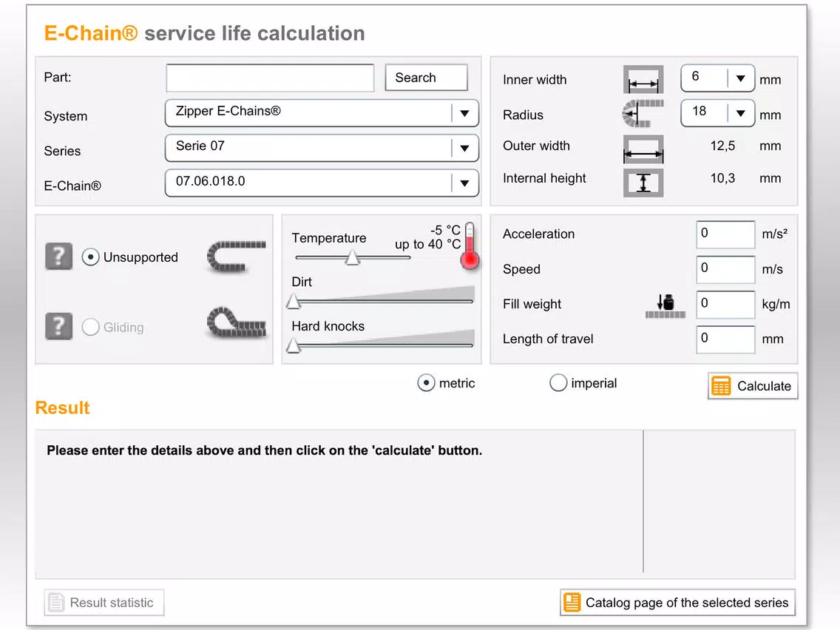Click the 10,3 internal height value

pos(722,178)
